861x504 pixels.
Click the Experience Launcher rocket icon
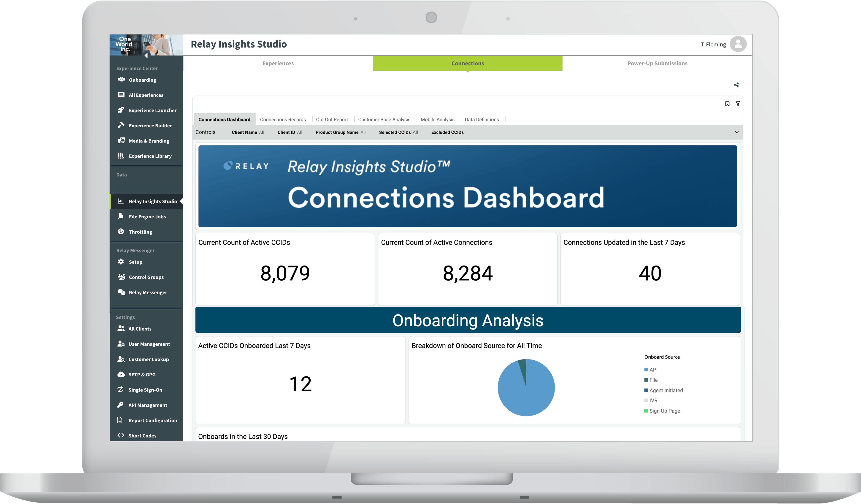click(x=121, y=110)
